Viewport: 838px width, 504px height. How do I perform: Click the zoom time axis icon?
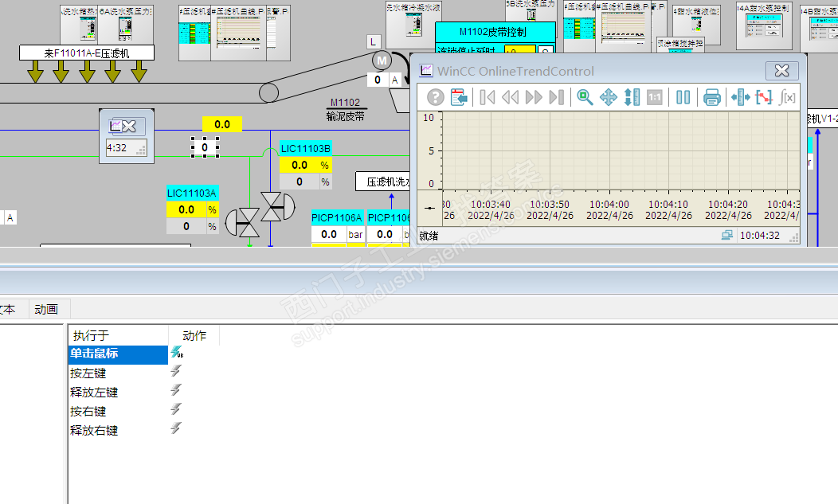tap(740, 97)
